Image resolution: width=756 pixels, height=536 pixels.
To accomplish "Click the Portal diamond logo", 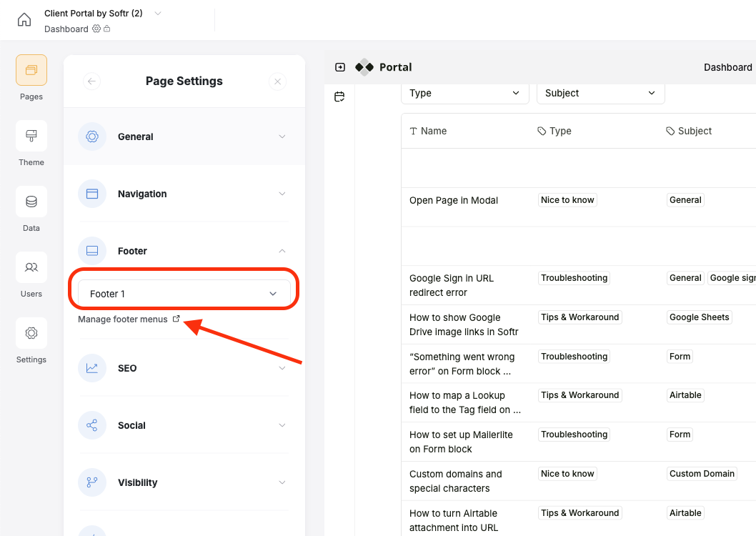I will click(x=364, y=67).
